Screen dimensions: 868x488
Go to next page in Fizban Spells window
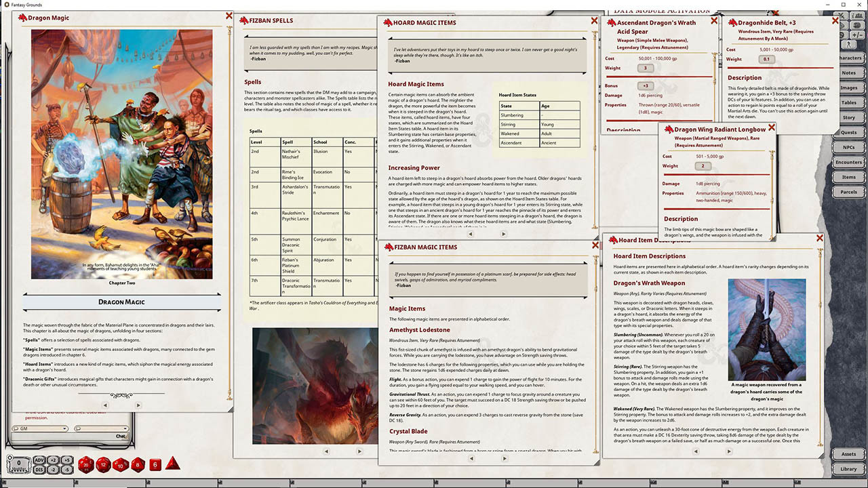(x=360, y=451)
